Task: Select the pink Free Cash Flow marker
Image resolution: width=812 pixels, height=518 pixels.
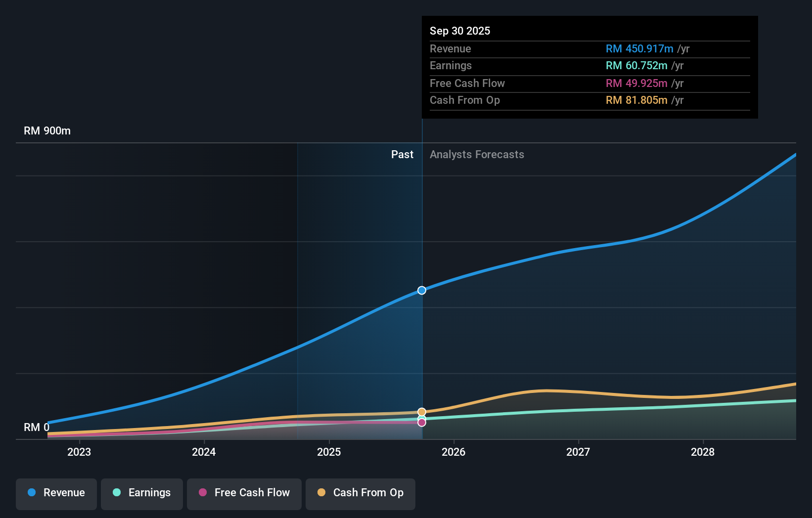Action: point(421,422)
